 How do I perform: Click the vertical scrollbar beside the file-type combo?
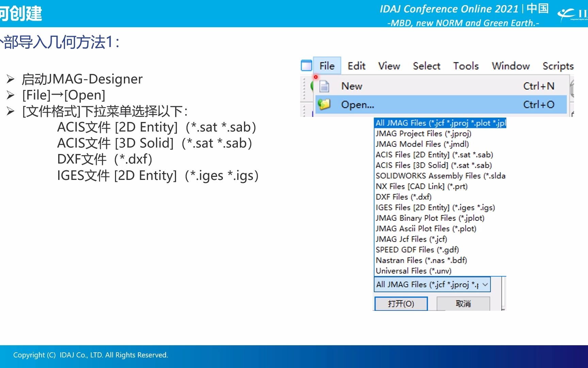(504, 293)
